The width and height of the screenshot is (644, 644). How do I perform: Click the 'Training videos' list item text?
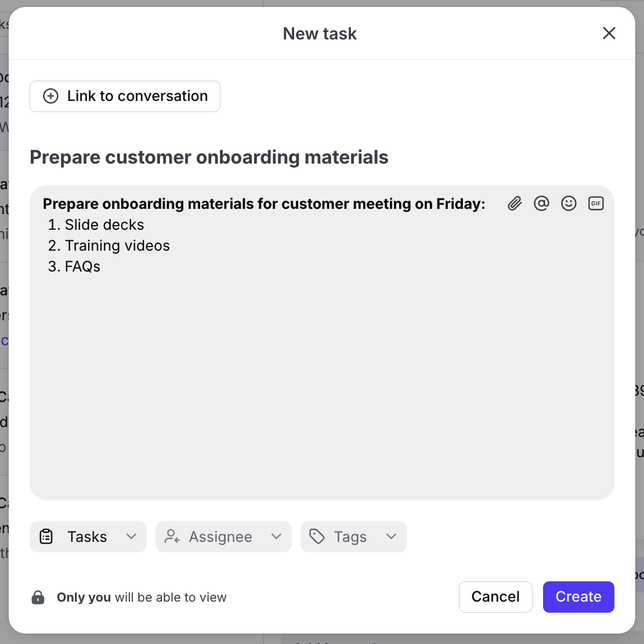click(117, 245)
